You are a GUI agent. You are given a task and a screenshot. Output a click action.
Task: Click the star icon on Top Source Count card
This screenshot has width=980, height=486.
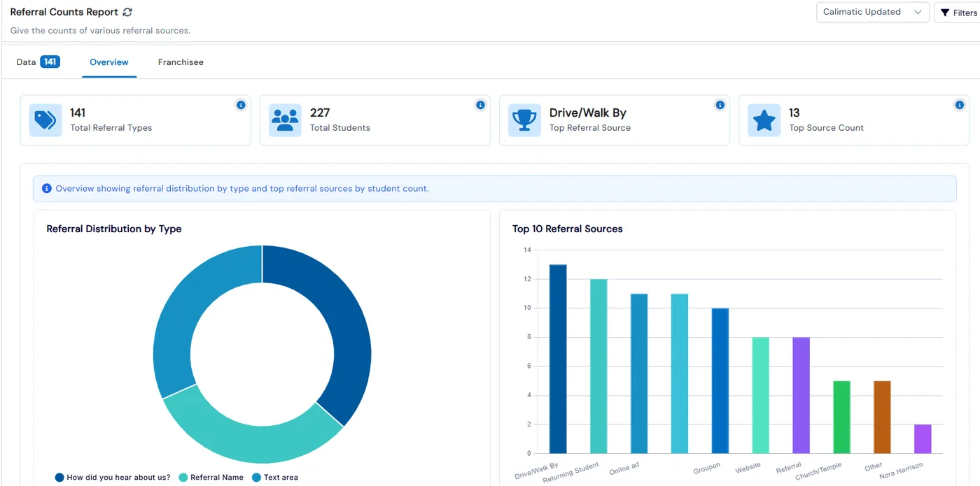click(x=764, y=120)
